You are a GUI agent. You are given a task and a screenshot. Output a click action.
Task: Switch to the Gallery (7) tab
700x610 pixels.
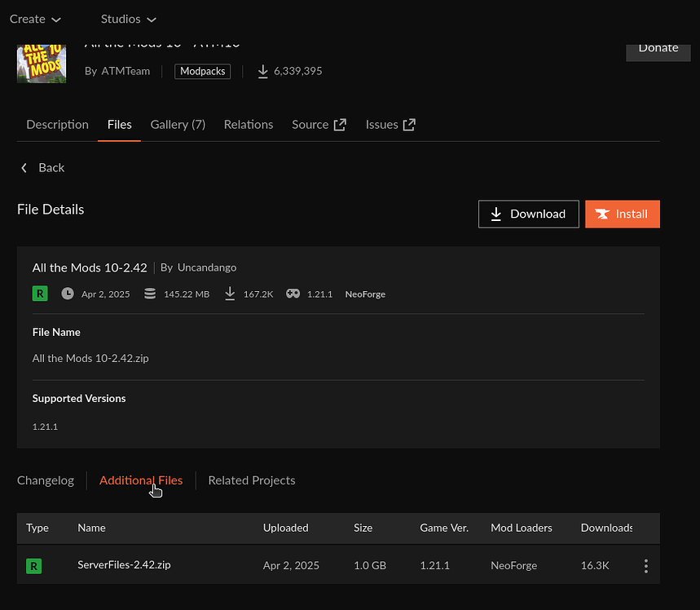pyautogui.click(x=178, y=124)
